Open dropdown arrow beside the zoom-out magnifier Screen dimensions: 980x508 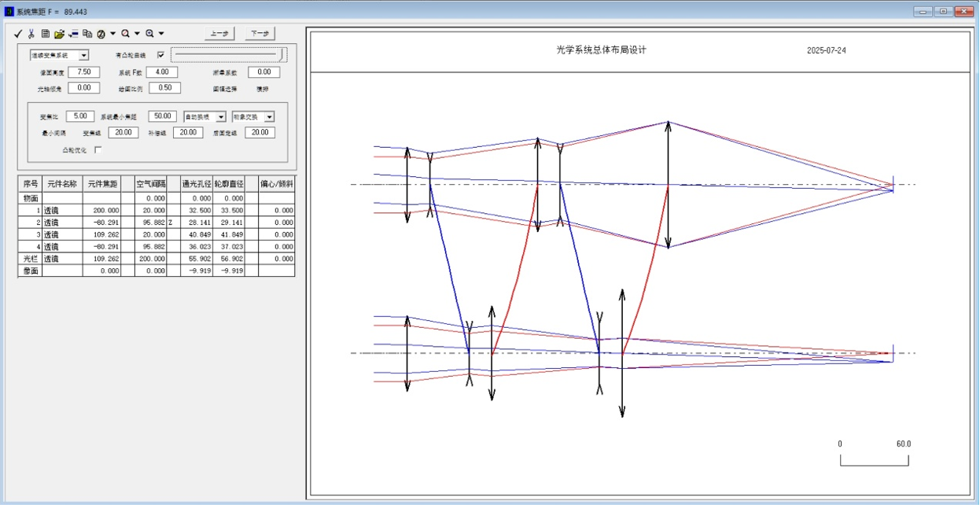click(x=137, y=34)
